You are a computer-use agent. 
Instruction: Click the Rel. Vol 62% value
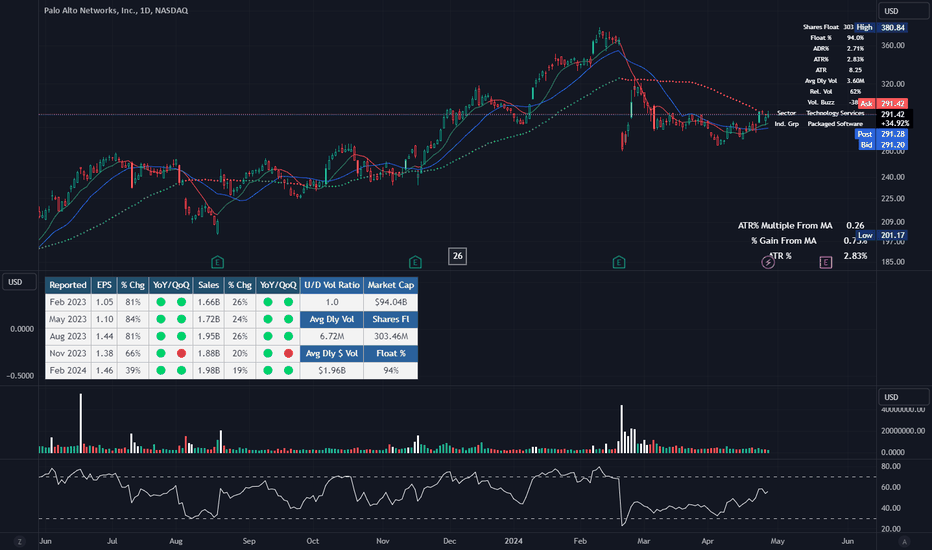(x=855, y=92)
